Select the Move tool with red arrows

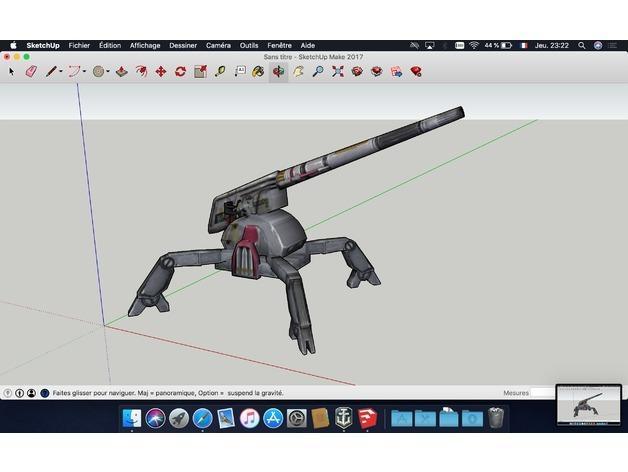click(161, 72)
